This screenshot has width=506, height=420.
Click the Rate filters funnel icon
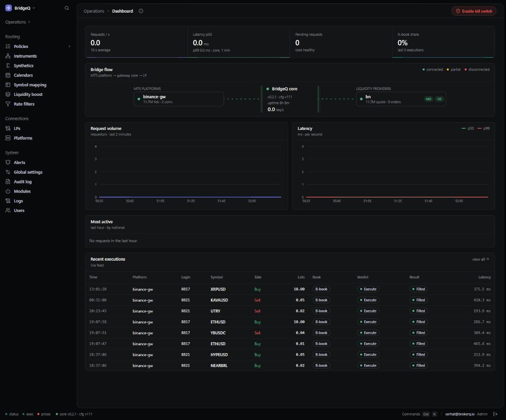pos(8,104)
